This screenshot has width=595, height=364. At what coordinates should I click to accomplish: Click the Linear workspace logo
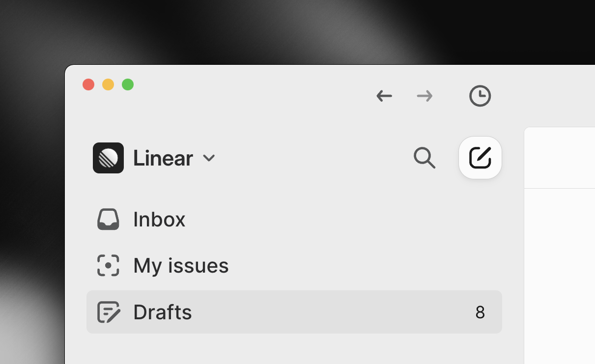pos(108,158)
